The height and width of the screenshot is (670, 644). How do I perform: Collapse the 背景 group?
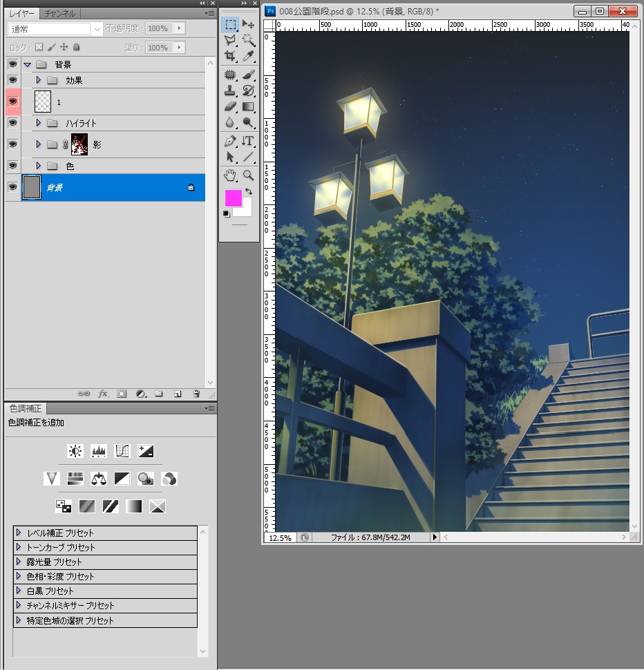[28, 64]
